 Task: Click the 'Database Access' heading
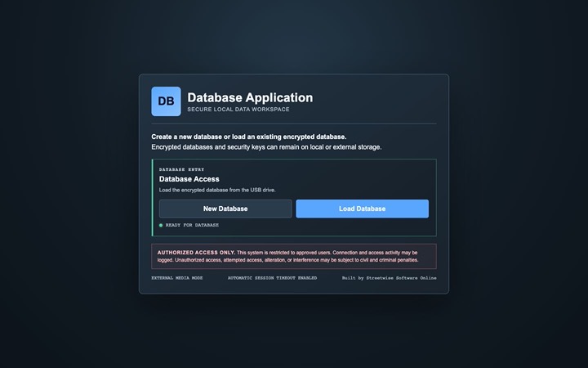click(189, 179)
